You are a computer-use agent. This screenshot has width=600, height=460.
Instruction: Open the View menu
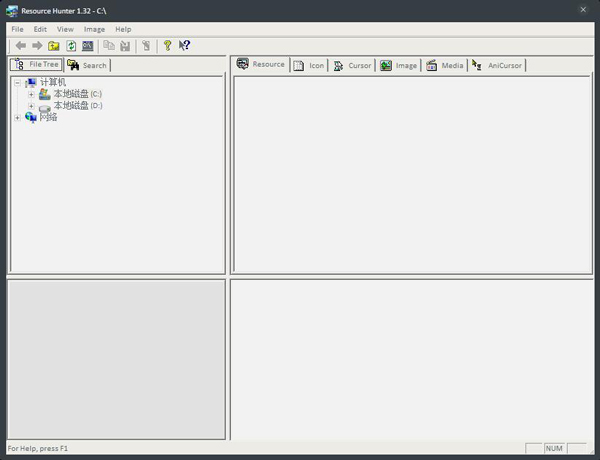(x=65, y=29)
